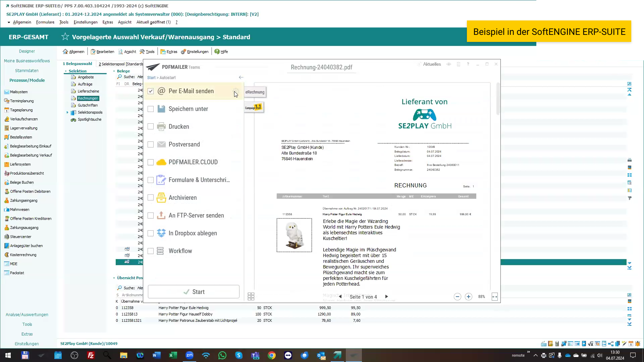Screen dimensions: 644x362
Task: Uncheck the Per E-Mail senden checkbox
Action: click(x=151, y=91)
